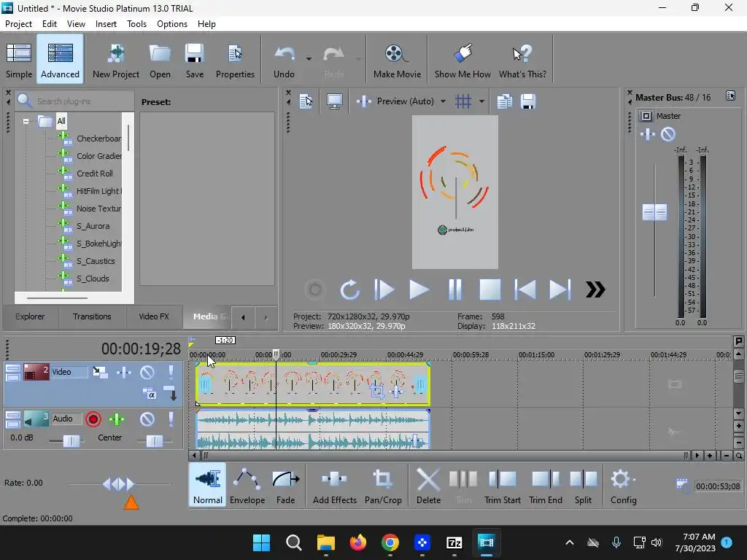The width and height of the screenshot is (747, 560).
Task: Click the Search plug-ins field
Action: coord(75,101)
